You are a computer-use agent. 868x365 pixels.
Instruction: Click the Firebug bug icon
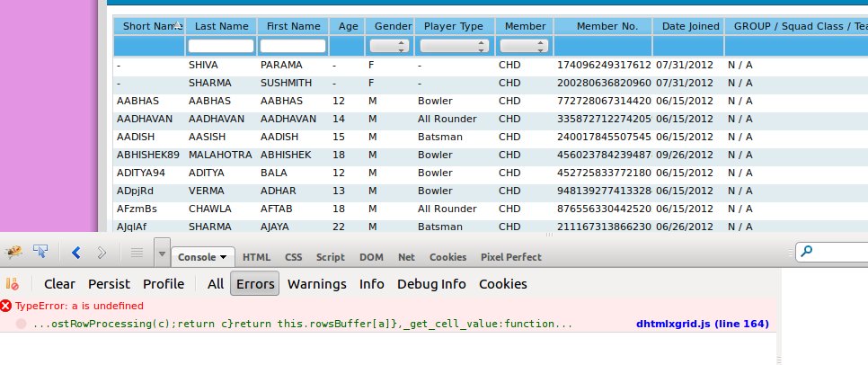13,253
